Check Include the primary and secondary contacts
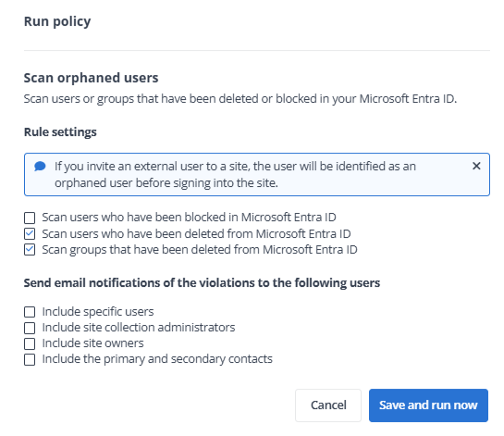504x436 pixels. (x=30, y=359)
